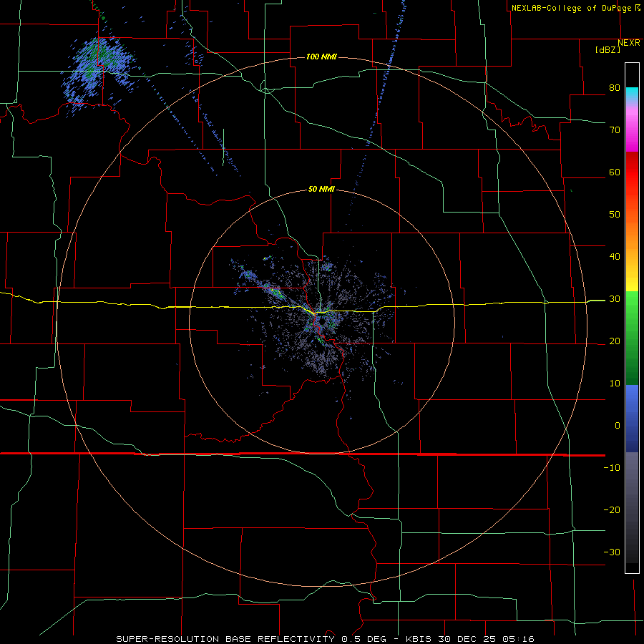Click the Super-Resolution Base Reflectivity caption

(326, 639)
